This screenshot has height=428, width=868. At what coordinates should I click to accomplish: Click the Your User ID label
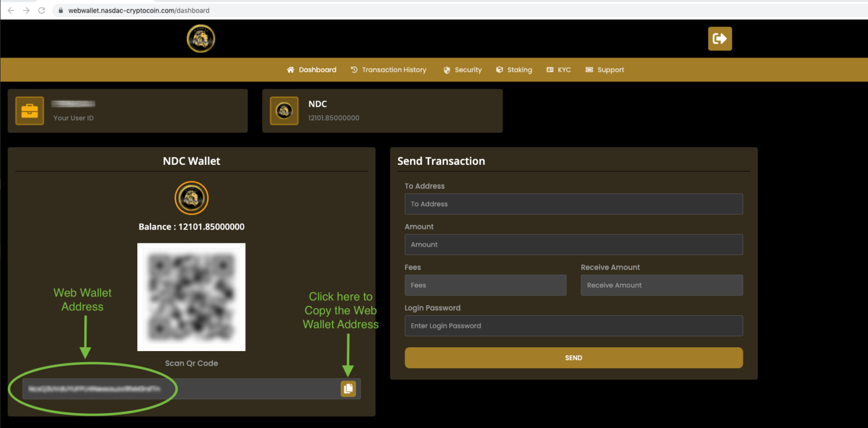pos(74,118)
